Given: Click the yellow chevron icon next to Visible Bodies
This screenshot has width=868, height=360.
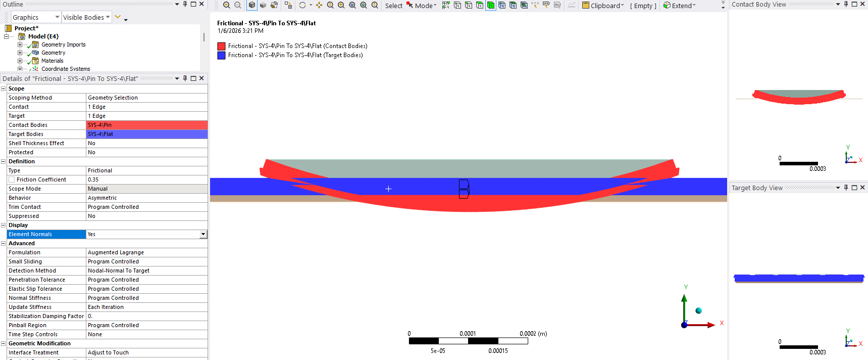Looking at the screenshot, I should (x=118, y=17).
